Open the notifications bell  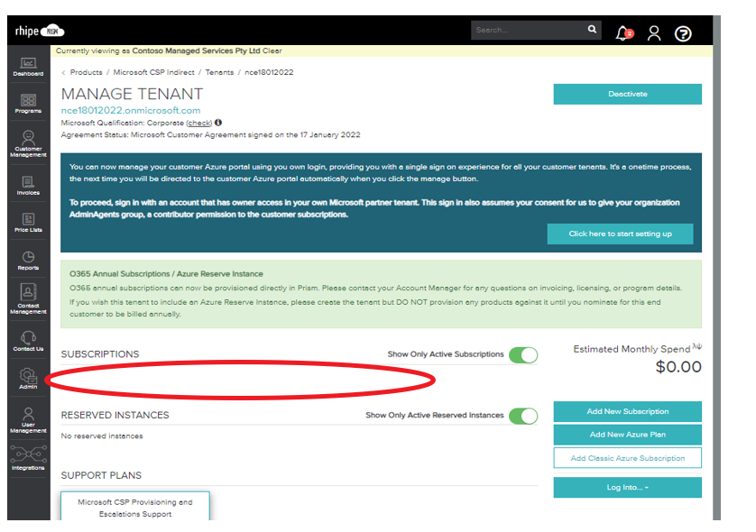point(623,32)
